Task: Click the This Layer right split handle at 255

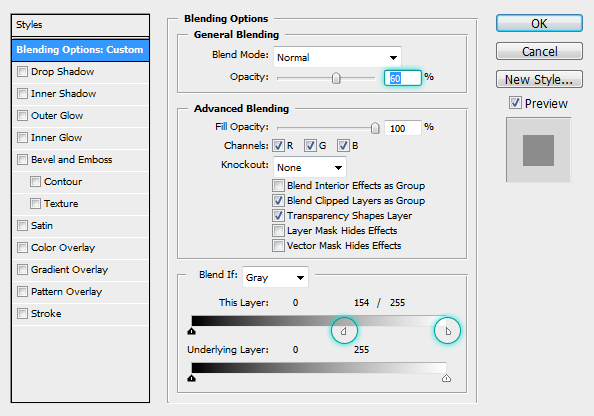Action: (x=448, y=332)
